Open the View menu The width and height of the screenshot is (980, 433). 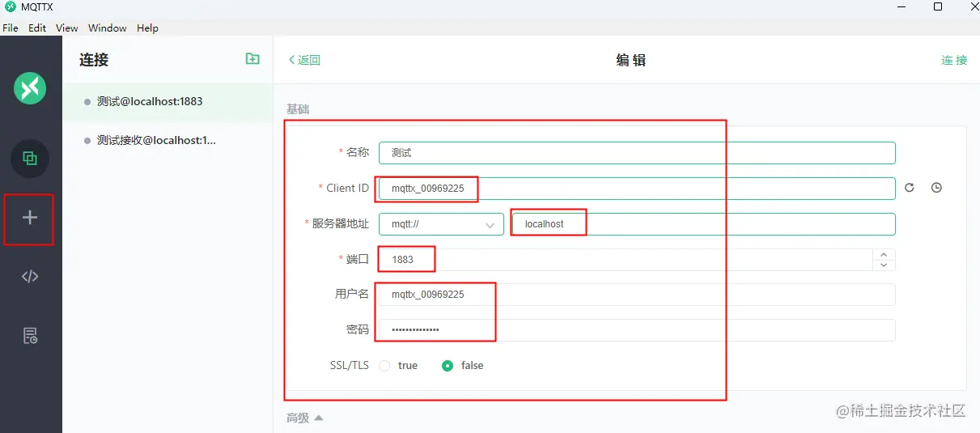coord(67,28)
